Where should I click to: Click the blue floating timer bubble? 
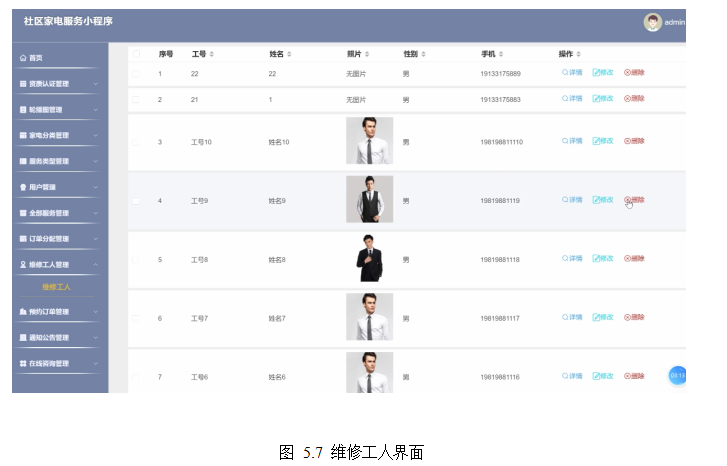coord(677,375)
